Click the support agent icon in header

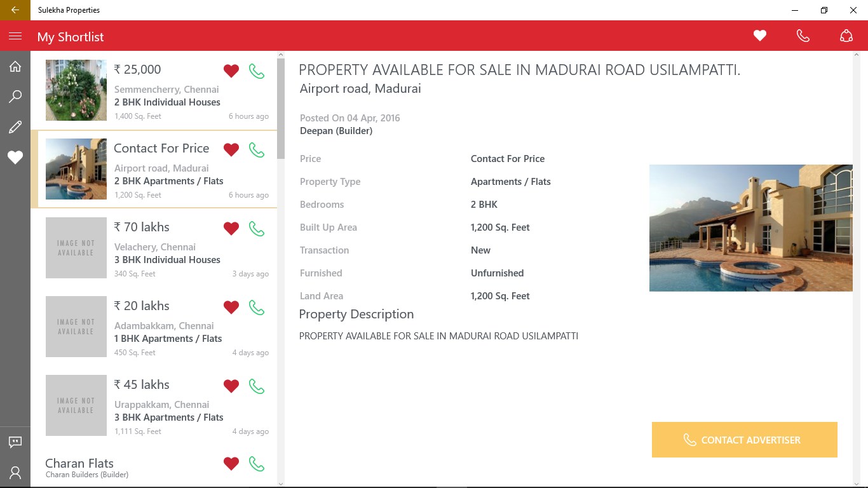point(846,36)
